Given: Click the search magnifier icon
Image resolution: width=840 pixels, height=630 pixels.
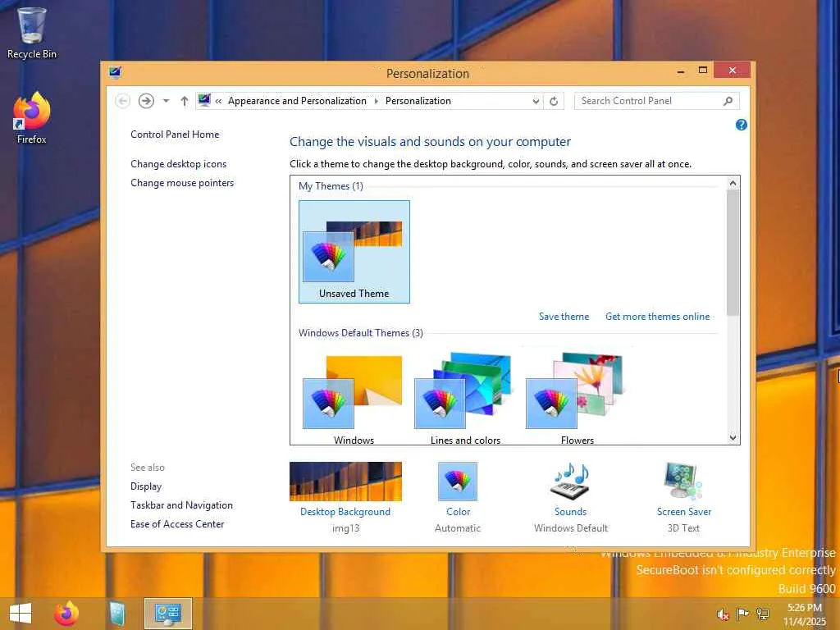Looking at the screenshot, I should (728, 101).
